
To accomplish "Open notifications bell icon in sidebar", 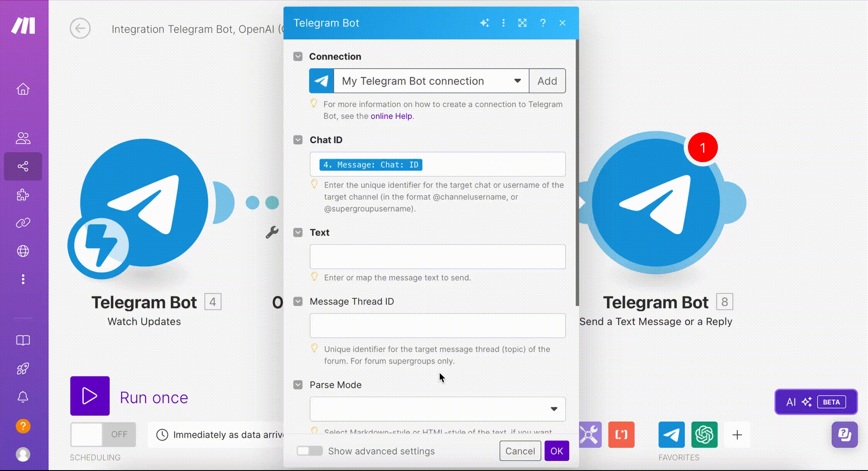I will 23,397.
